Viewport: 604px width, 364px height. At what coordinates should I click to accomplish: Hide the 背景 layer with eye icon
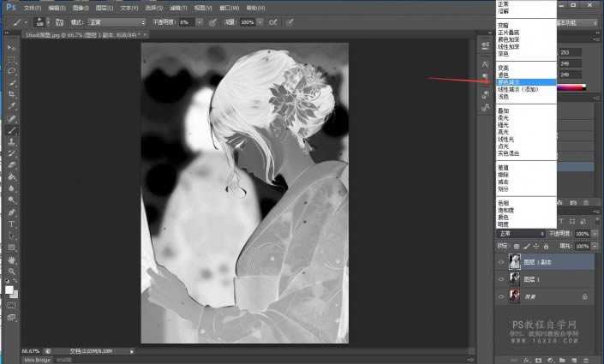pyautogui.click(x=502, y=296)
